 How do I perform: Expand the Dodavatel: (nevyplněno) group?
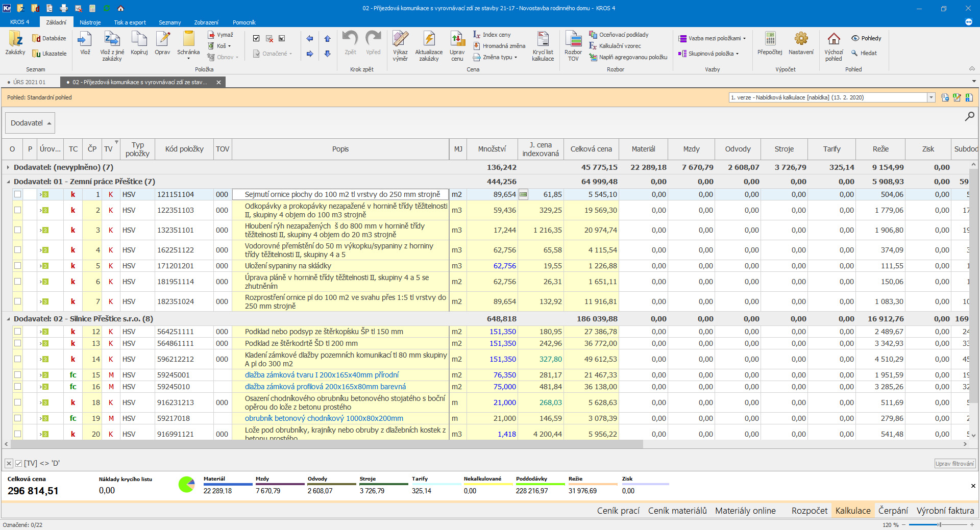tap(8, 167)
